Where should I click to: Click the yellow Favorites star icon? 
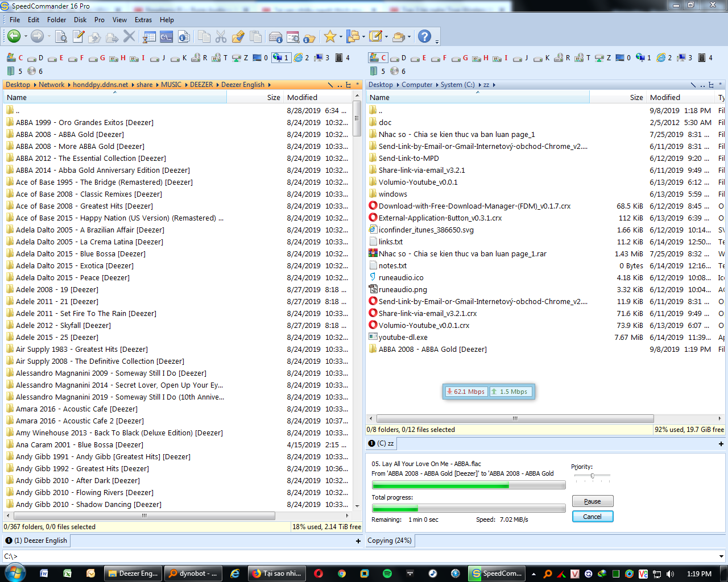coord(329,36)
